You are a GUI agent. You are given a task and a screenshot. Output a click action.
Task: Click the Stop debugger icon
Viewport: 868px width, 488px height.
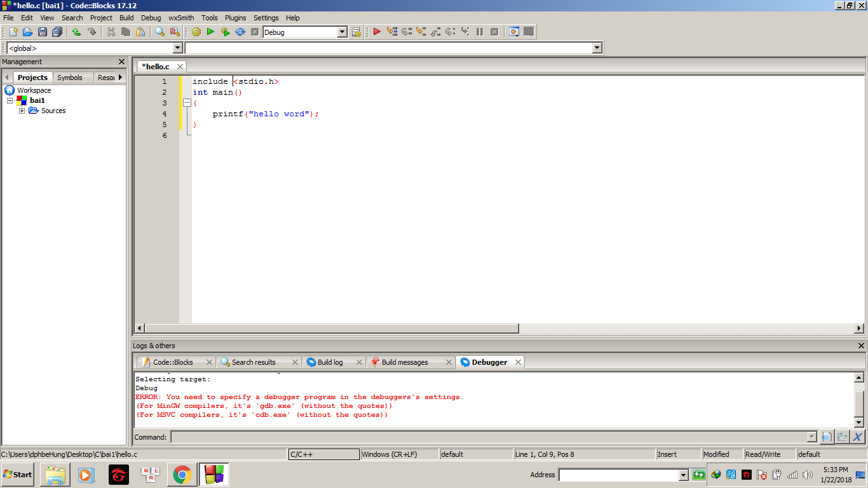[x=494, y=32]
